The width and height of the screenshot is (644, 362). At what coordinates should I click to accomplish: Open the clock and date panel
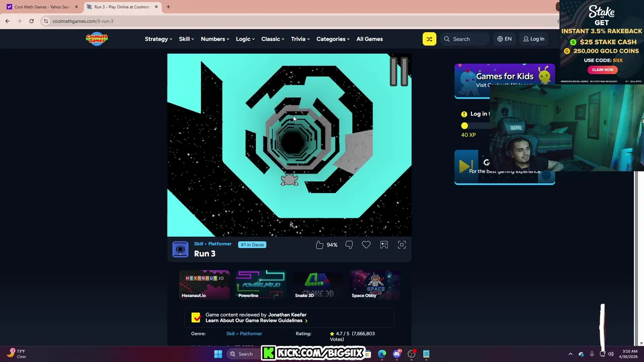[629, 354]
